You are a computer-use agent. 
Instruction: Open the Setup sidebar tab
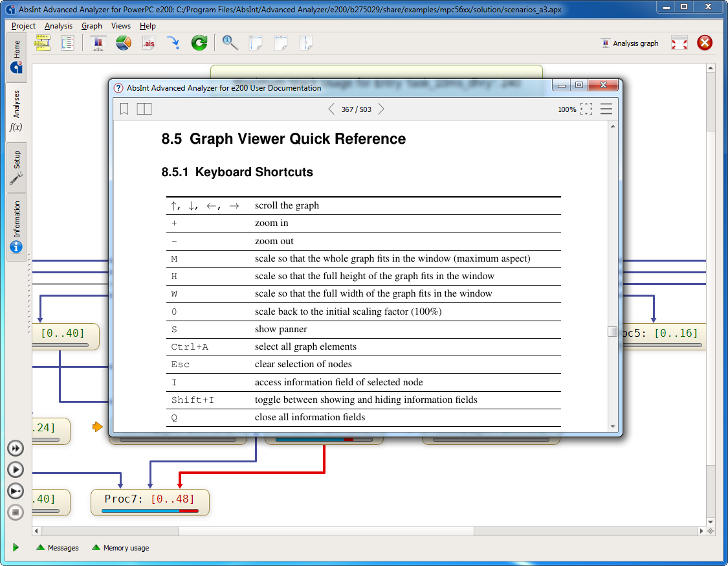16,168
